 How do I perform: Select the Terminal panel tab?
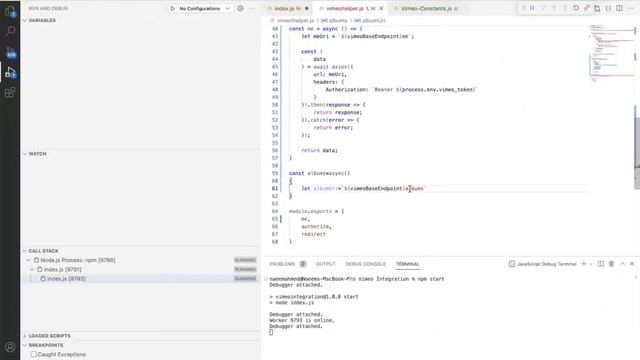[x=407, y=264]
